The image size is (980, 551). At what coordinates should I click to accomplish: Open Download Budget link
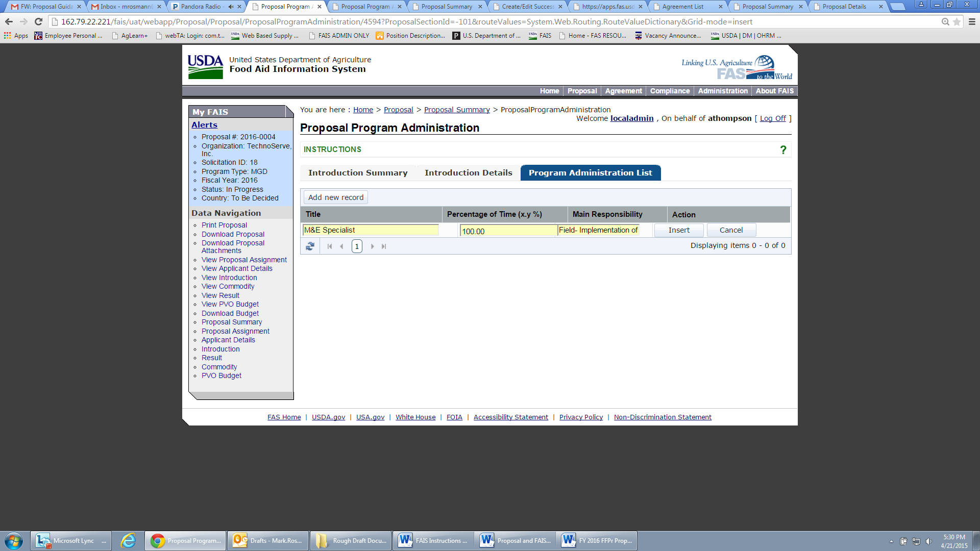pos(230,313)
